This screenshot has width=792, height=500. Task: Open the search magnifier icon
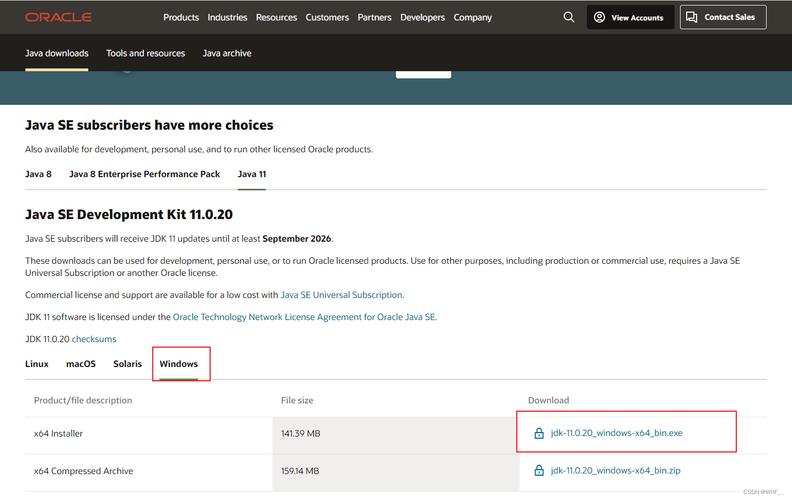pyautogui.click(x=569, y=17)
